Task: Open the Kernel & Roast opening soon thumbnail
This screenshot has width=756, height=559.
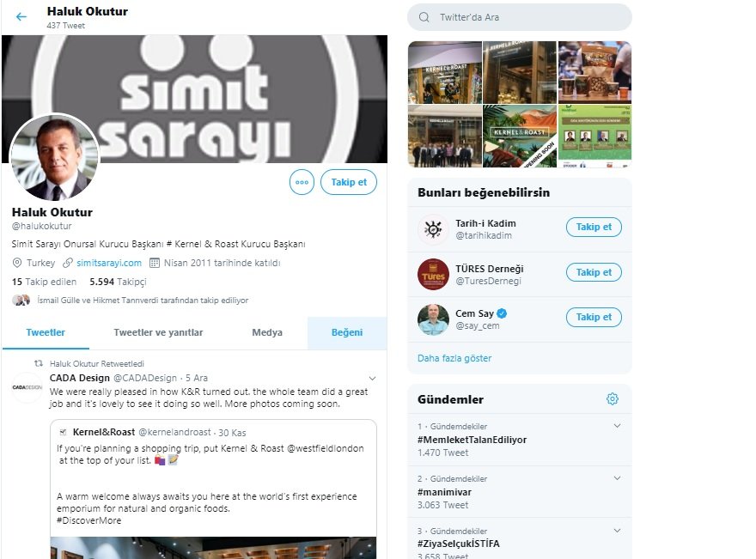Action: click(x=520, y=136)
